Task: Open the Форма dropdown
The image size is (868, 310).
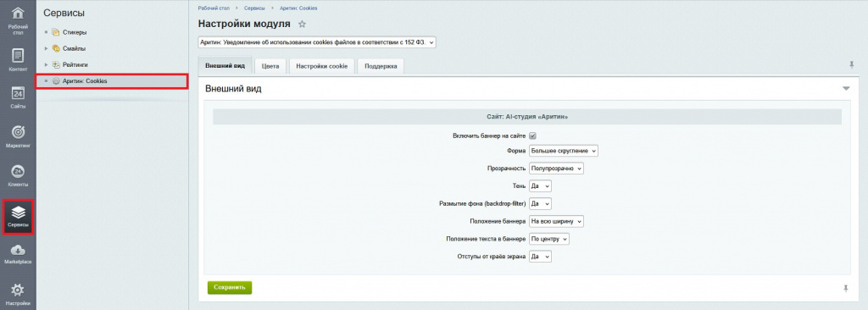Action: pos(564,151)
